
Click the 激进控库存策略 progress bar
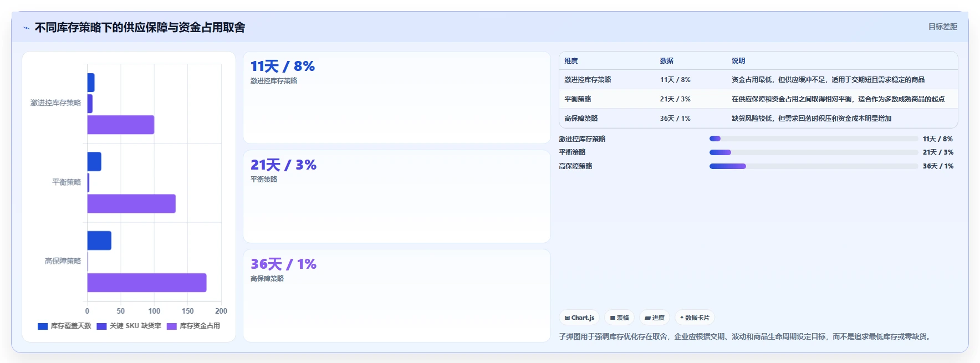814,139
